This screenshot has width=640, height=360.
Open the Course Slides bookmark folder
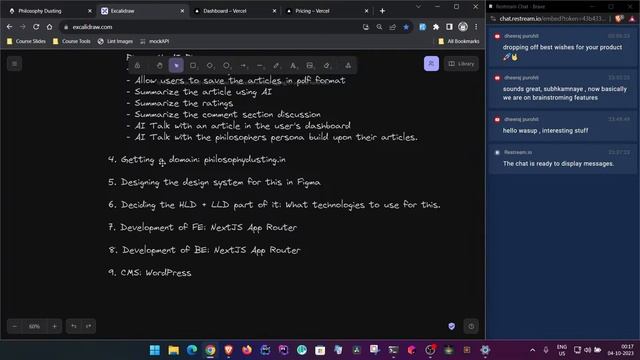point(26,41)
